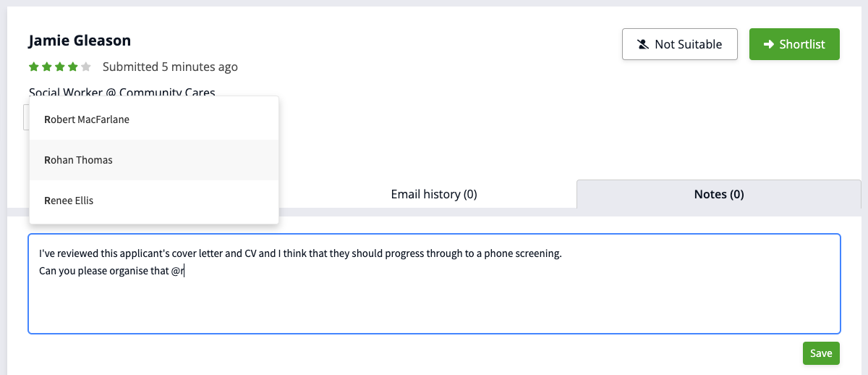
Task: Click the fourth green star
Action: coord(73,67)
